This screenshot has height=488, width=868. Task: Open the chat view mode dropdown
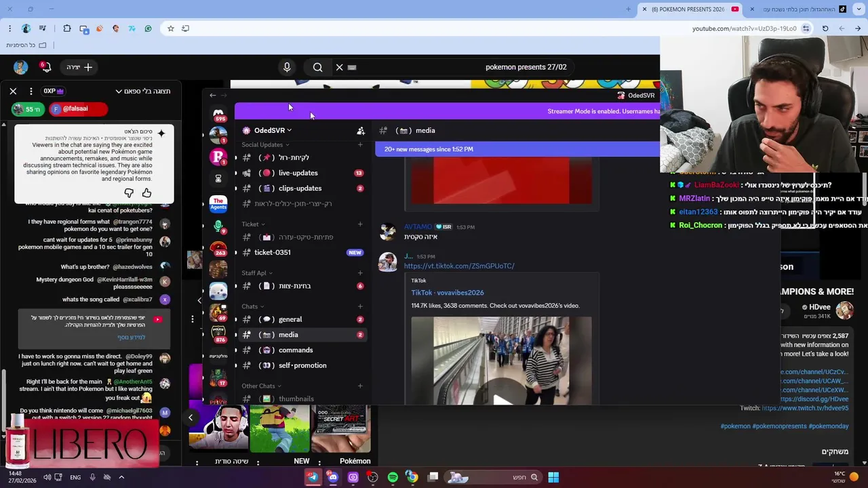[143, 91]
